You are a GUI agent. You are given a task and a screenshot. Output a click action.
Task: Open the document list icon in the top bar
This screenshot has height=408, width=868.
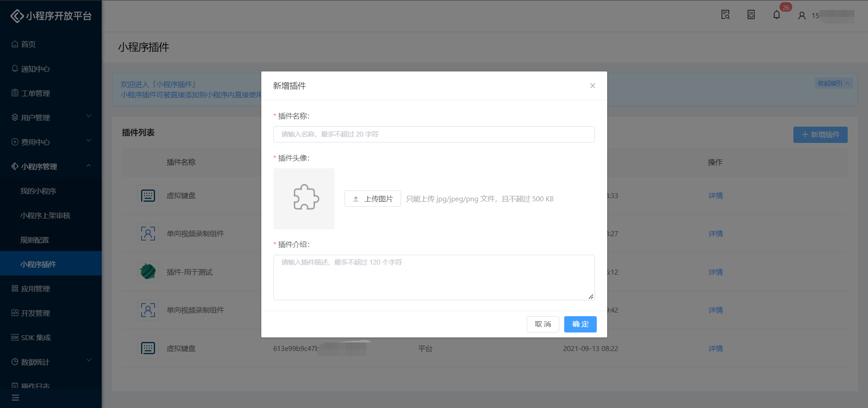click(751, 15)
